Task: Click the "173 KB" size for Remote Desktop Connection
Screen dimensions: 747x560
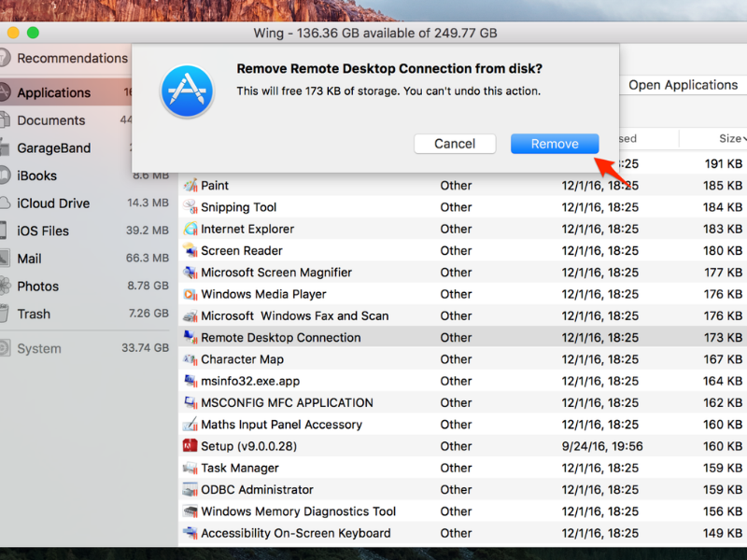Action: (723, 338)
